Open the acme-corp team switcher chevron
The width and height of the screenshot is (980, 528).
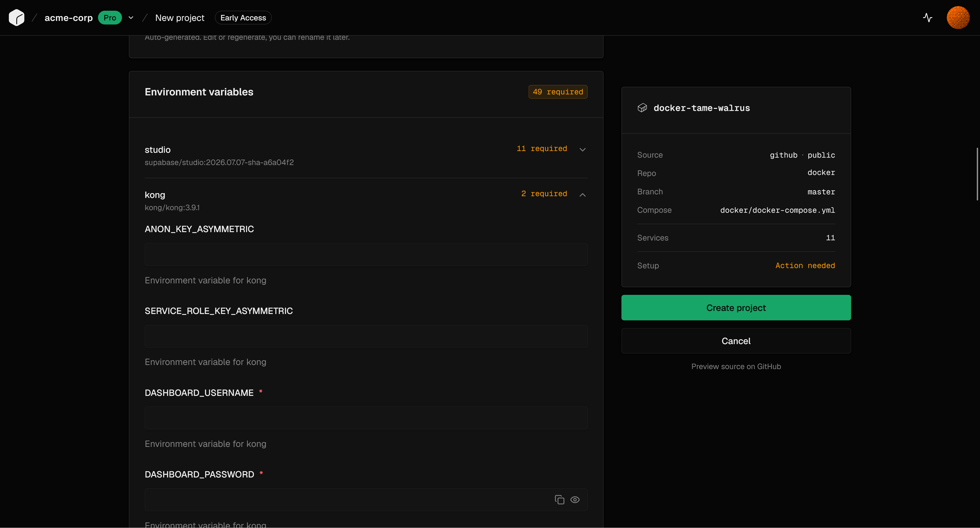(131, 18)
